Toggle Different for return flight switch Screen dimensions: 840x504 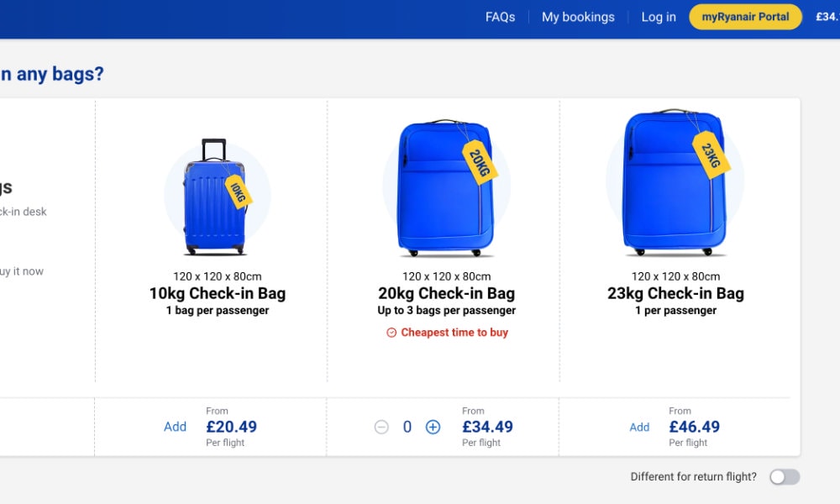tap(785, 476)
